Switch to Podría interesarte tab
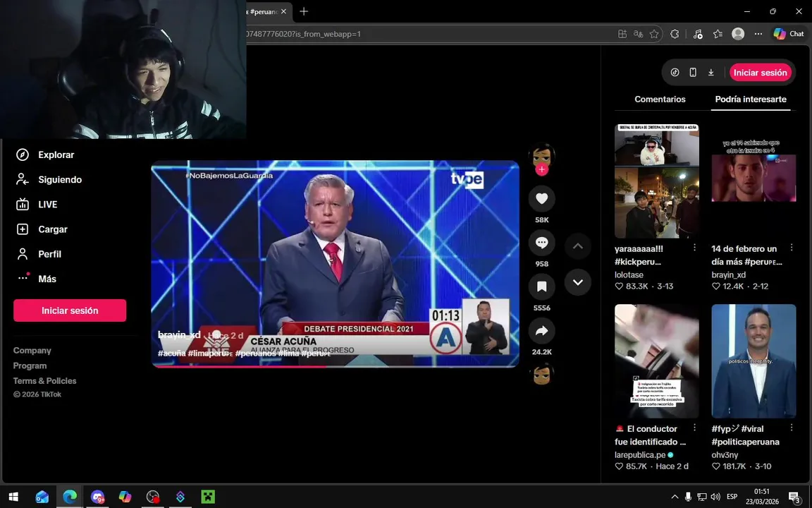 click(x=751, y=99)
